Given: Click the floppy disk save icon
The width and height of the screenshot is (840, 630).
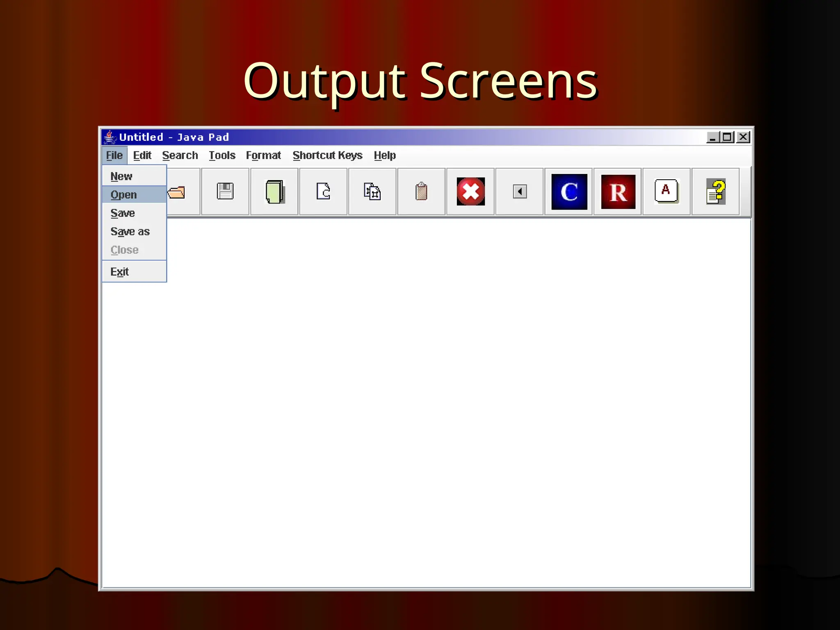Looking at the screenshot, I should [x=225, y=191].
